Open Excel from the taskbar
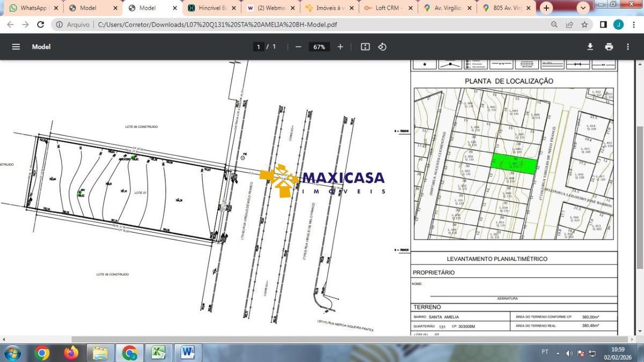This screenshot has height=362, width=644. 158,352
